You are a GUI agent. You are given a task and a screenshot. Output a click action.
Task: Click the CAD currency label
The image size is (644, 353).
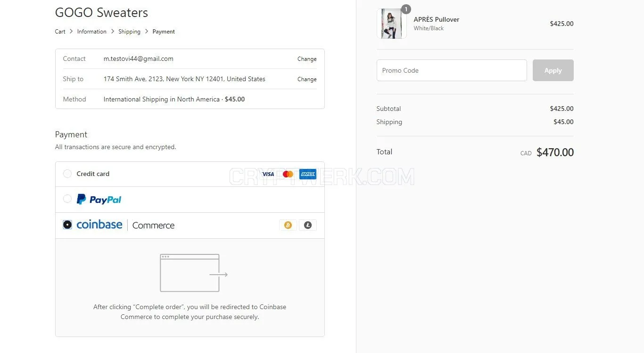click(526, 153)
